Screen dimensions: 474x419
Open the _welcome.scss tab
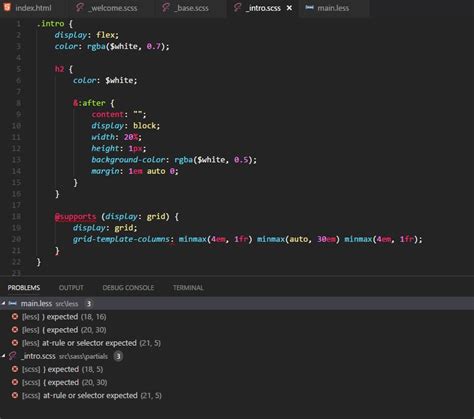(x=108, y=8)
